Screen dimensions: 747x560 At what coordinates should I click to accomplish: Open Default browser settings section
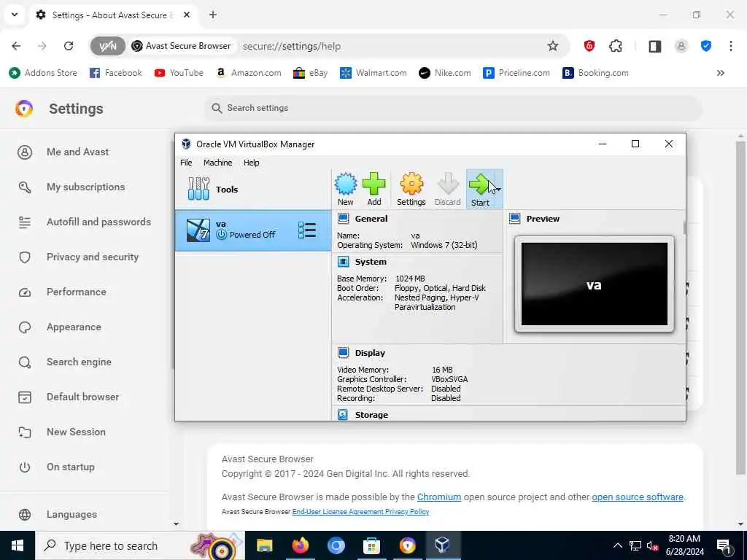pyautogui.click(x=83, y=397)
